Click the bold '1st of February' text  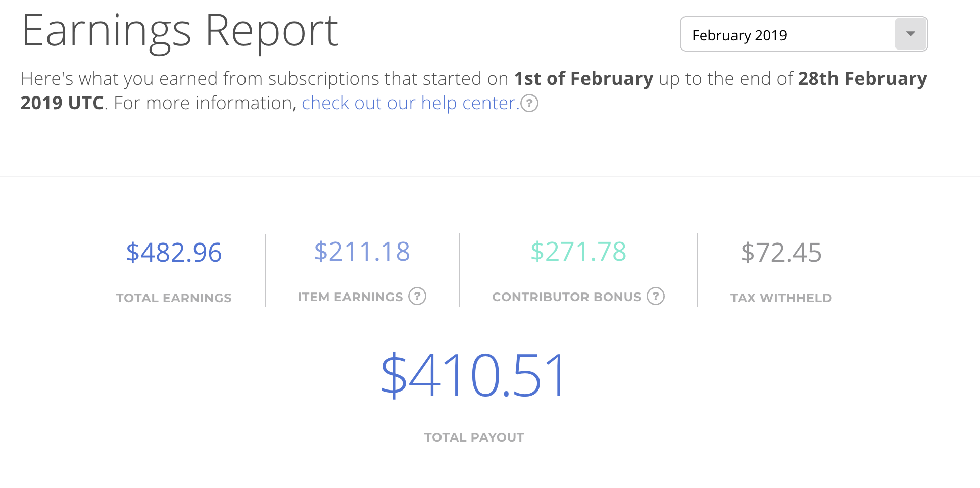coord(583,79)
